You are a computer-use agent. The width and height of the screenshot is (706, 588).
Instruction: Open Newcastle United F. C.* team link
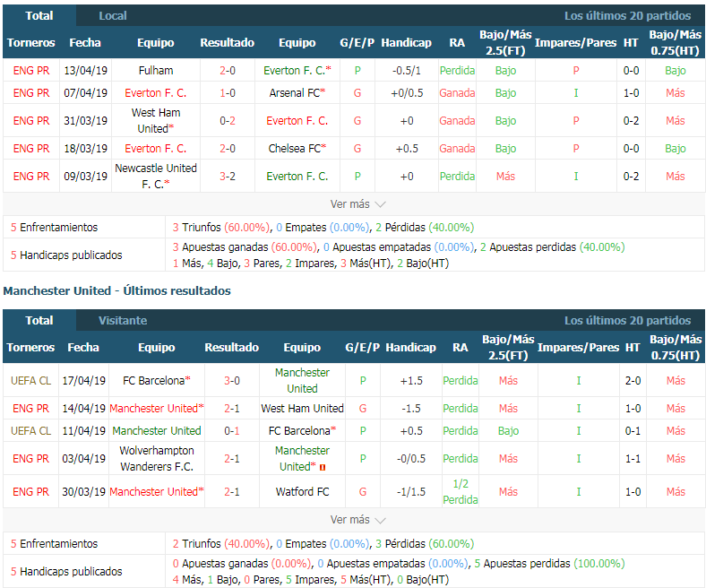(x=156, y=177)
